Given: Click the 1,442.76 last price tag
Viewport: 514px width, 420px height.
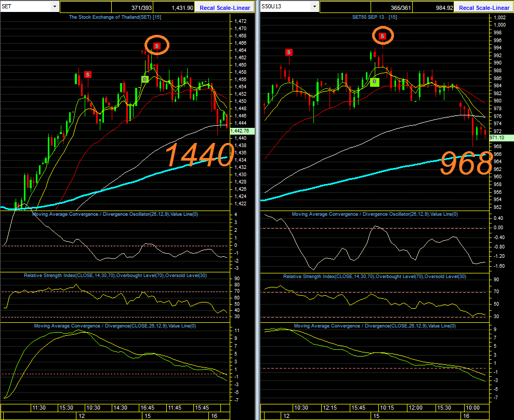Looking at the screenshot, I should pyautogui.click(x=242, y=131).
